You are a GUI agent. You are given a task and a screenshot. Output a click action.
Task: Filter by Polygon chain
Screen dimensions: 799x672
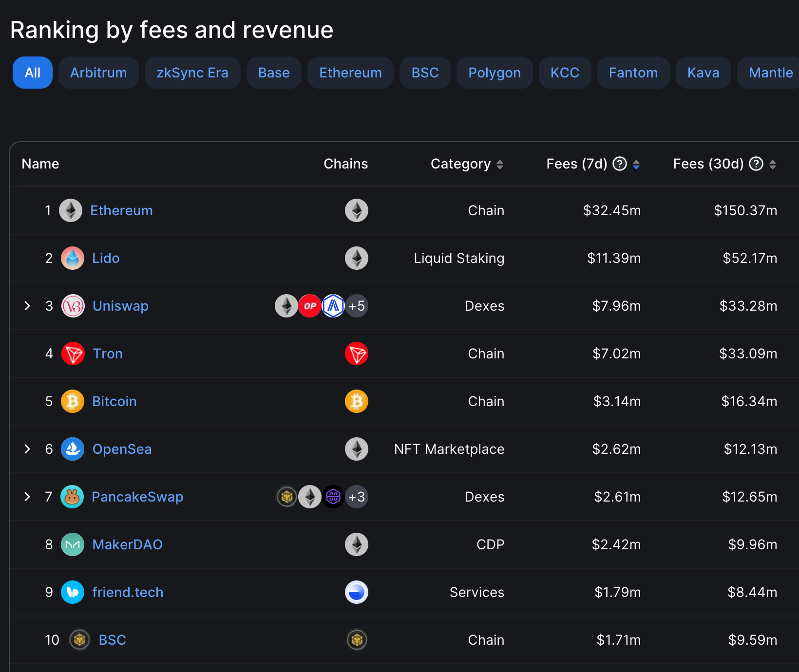[x=495, y=73]
